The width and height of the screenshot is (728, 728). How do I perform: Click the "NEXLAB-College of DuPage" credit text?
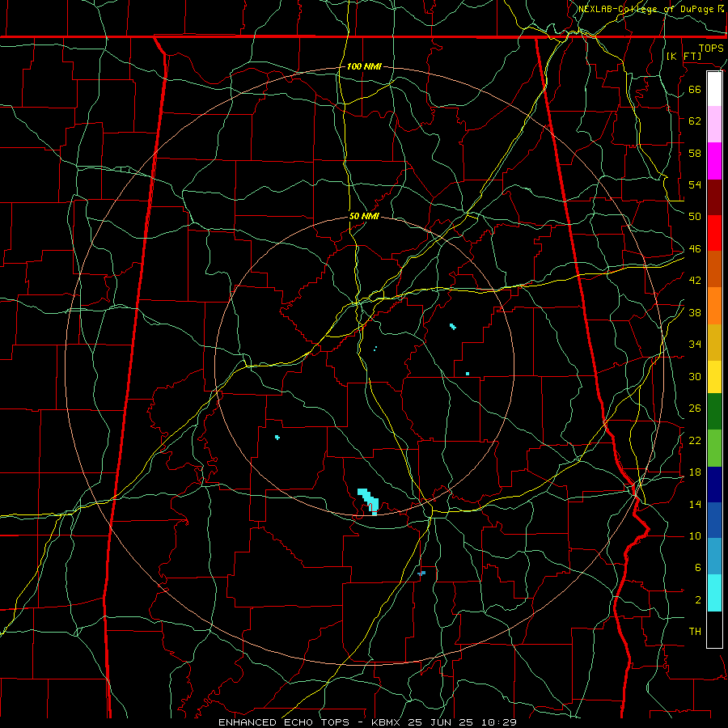point(647,9)
